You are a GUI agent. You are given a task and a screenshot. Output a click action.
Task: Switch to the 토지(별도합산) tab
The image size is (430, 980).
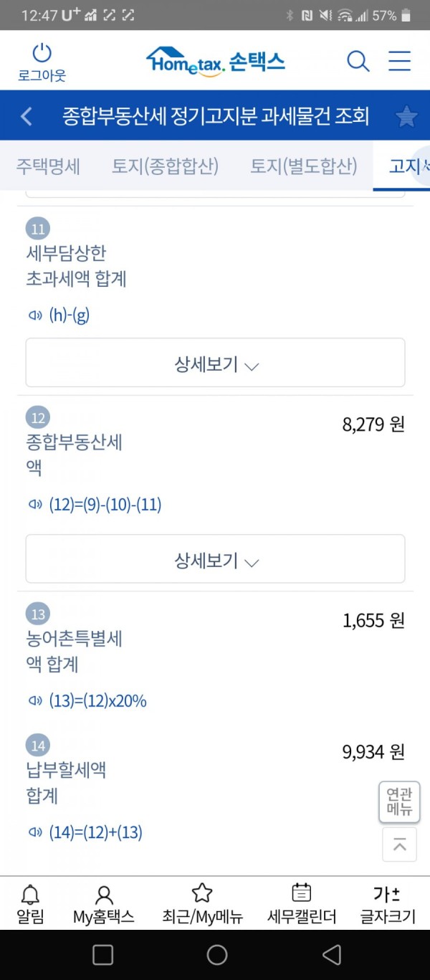pyautogui.click(x=303, y=166)
